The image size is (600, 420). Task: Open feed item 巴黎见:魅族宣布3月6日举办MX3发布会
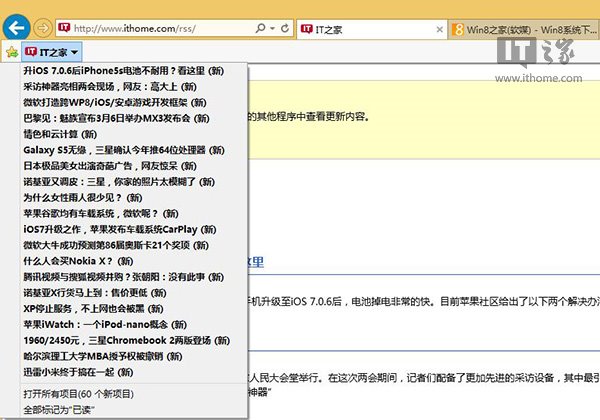tap(134, 118)
